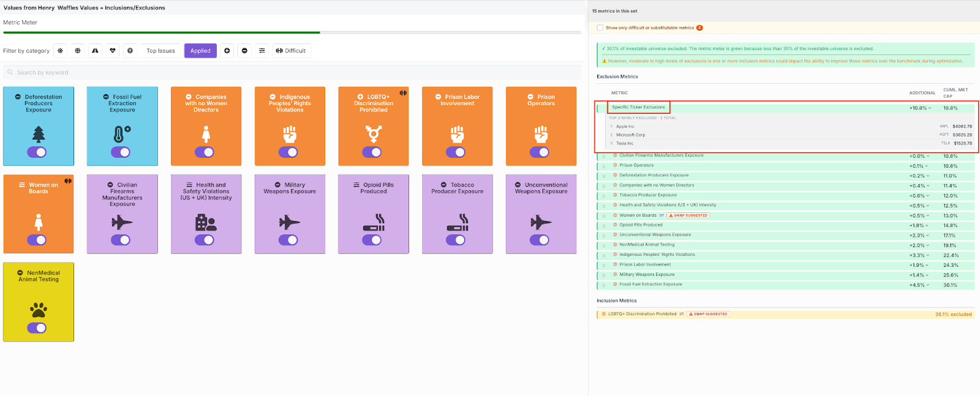Viewport: 980px width, 396px height.
Task: Filter by inclusions with plus-circle icon
Action: tap(227, 51)
